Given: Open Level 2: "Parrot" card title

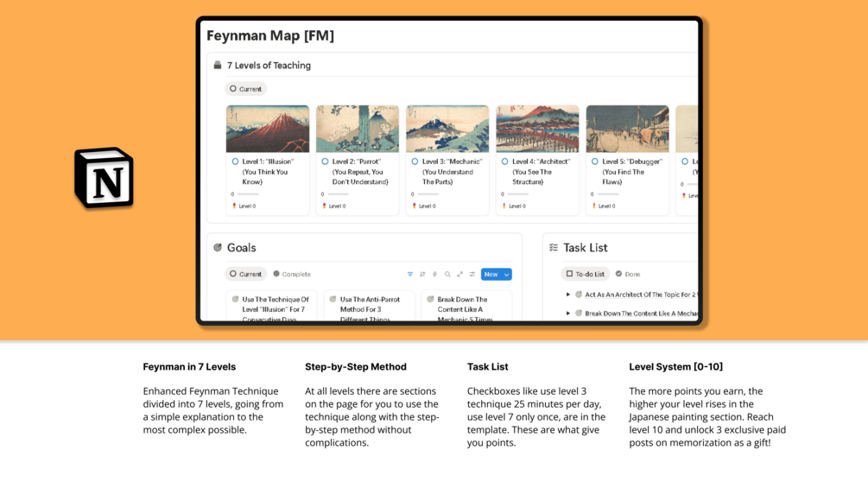Looking at the screenshot, I should tap(360, 172).
